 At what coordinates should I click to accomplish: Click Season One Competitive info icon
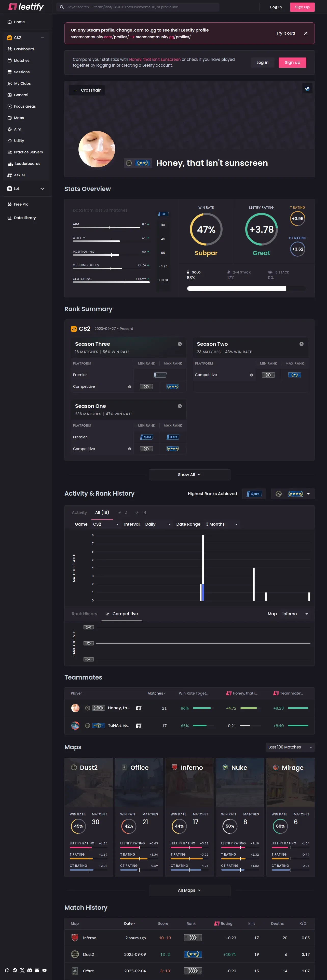click(x=129, y=449)
